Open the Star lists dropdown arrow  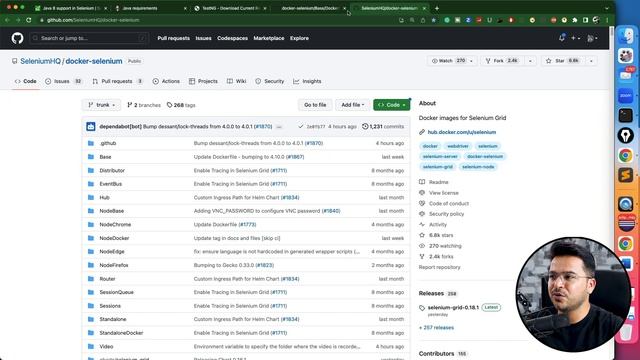click(591, 61)
